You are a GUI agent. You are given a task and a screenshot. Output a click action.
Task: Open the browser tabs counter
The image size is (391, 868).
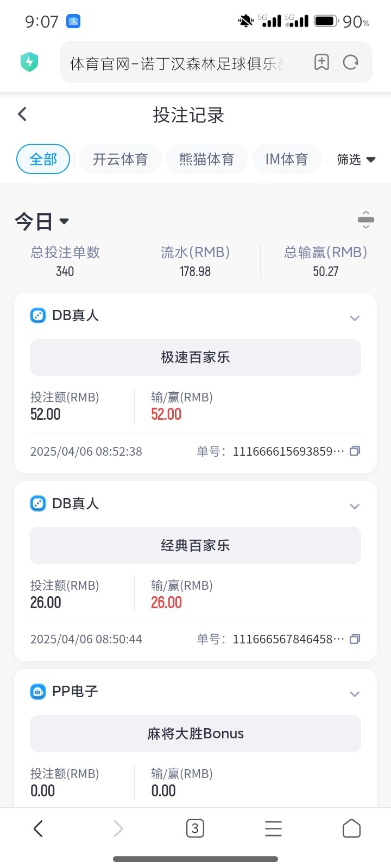(x=195, y=828)
